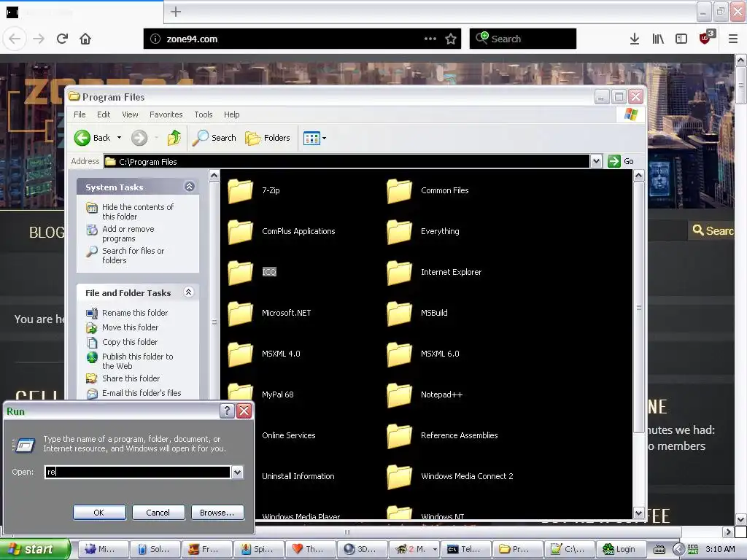Image resolution: width=747 pixels, height=560 pixels.
Task: Open page actions three-dot menu in address bar
Action: (430, 39)
